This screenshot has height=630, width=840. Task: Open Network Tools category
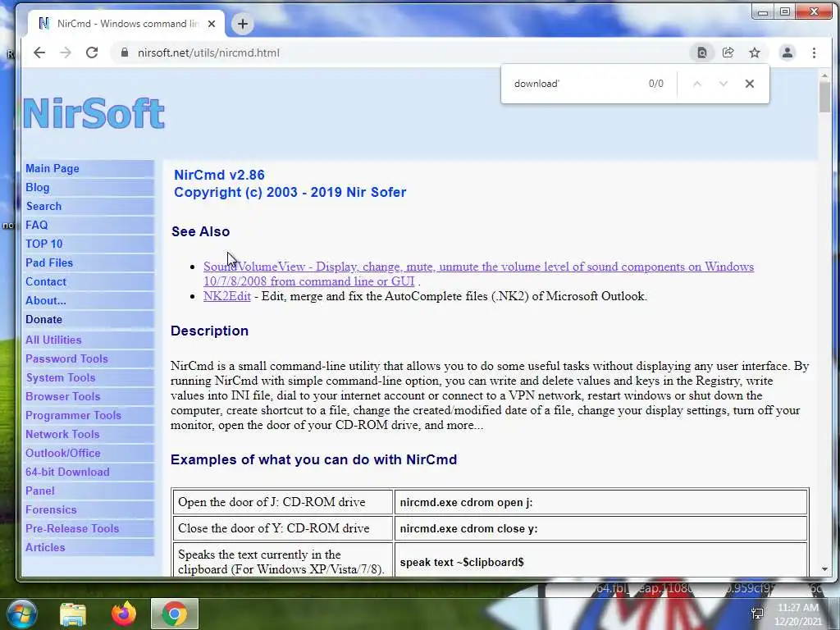point(62,434)
